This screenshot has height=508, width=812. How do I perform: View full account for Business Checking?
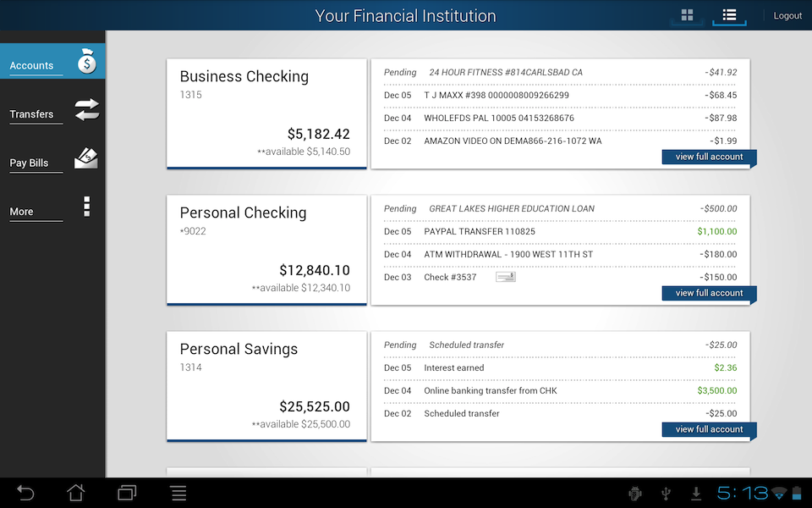coord(708,157)
